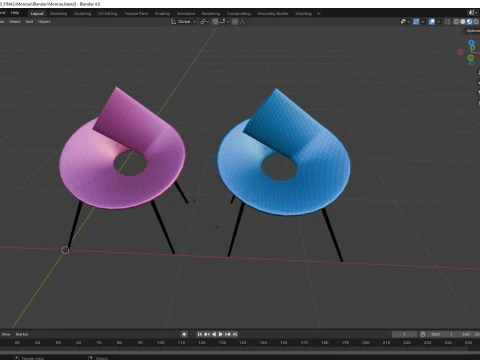Click the Start frame field
This screenshot has width=480, height=360.
coord(442,334)
